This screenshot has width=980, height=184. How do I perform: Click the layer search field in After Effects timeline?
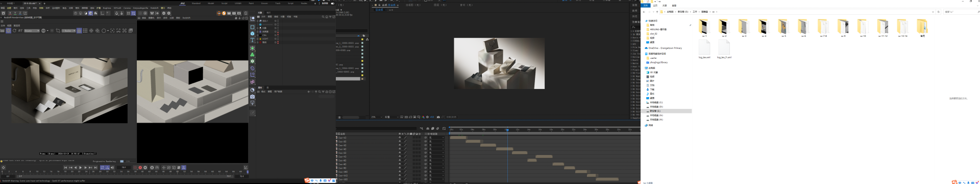coord(376,128)
